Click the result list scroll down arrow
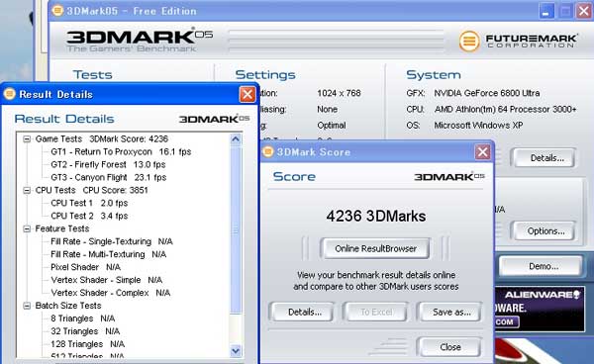 pos(236,351)
